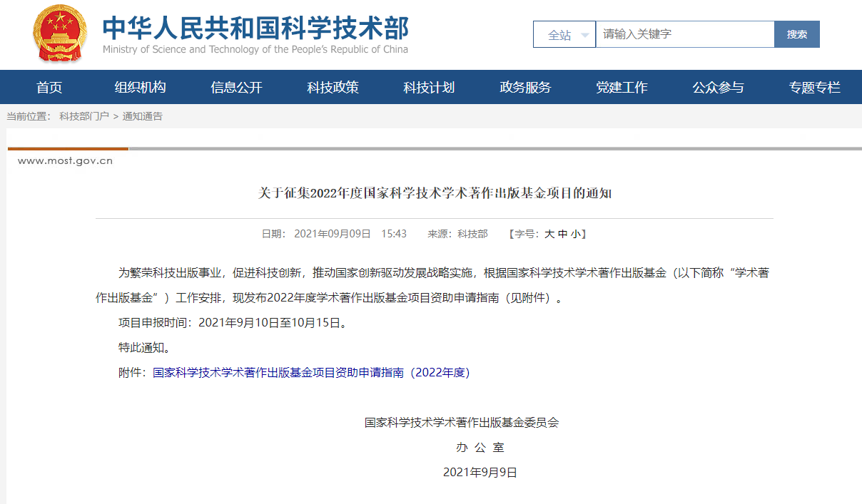Set font size to medium 中

(x=562, y=234)
